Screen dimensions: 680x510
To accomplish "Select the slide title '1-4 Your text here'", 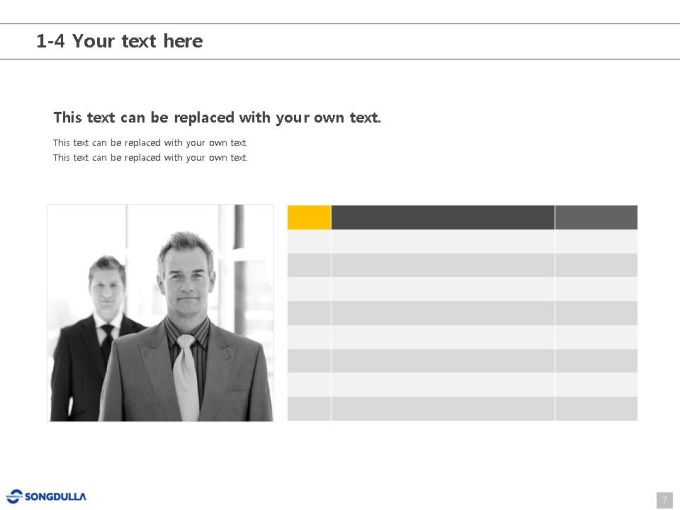I will (120, 41).
